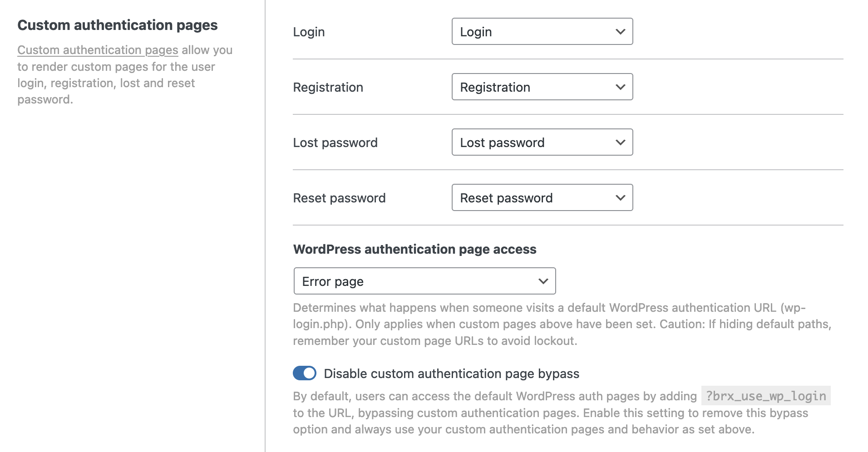Click the Custom authentication pages heading
868x452 pixels.
click(x=117, y=25)
